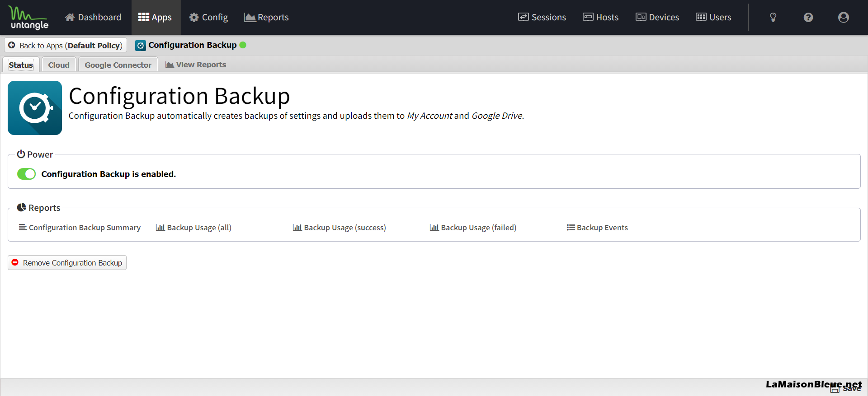Viewport: 868px width, 396px height.
Task: Go back to Apps (Default Policy)
Action: coord(66,45)
